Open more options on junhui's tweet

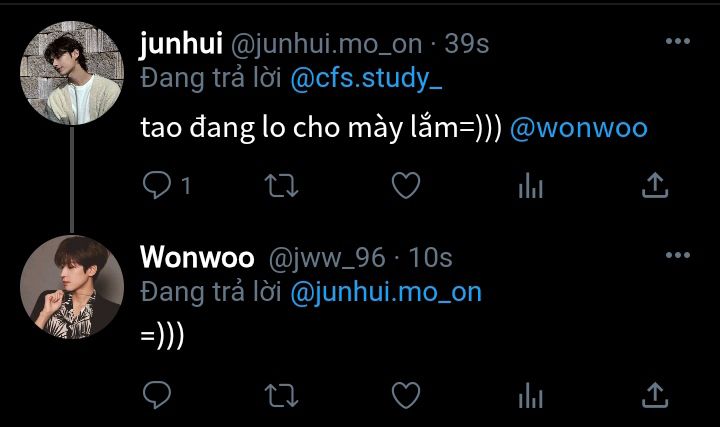[x=678, y=41]
